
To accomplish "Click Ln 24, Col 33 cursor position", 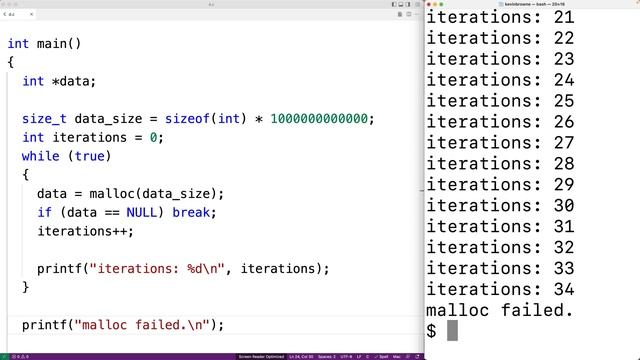I will click(301, 357).
